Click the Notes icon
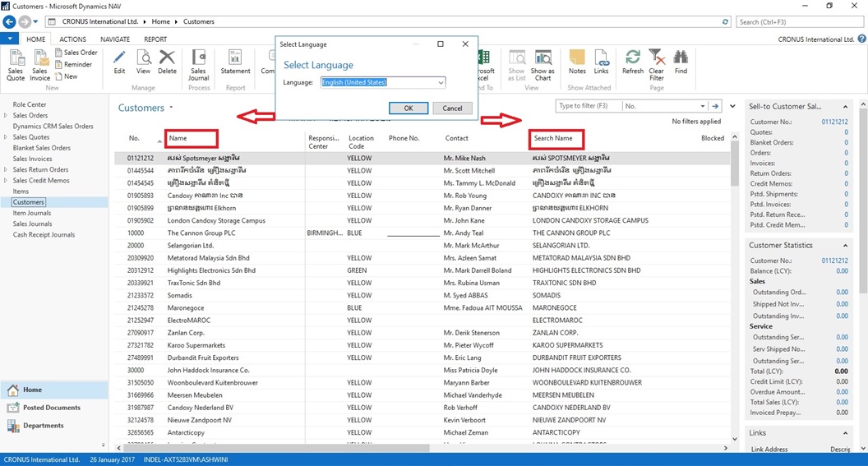This screenshot has height=466, width=868. (x=577, y=62)
